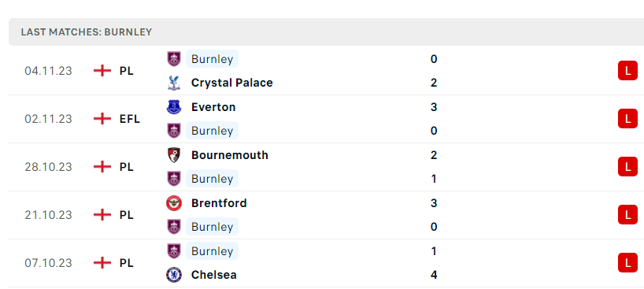Viewport: 644px width, 289px height.
Task: Open the Chelsea team link
Action: click(214, 275)
